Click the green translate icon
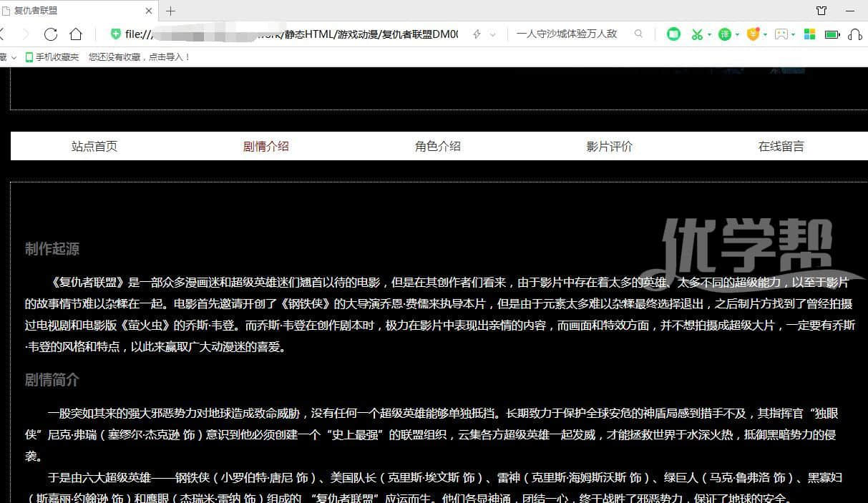This screenshot has height=503, width=868. tap(725, 34)
